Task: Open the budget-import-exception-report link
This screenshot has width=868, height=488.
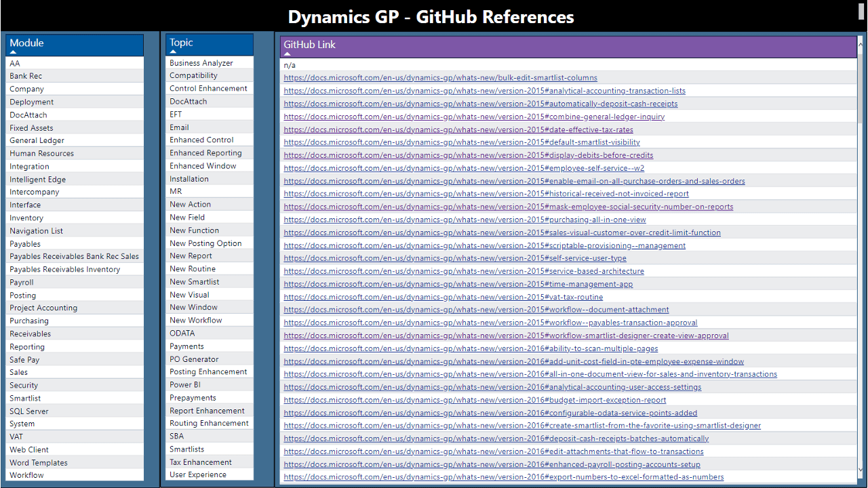Action: (x=475, y=400)
